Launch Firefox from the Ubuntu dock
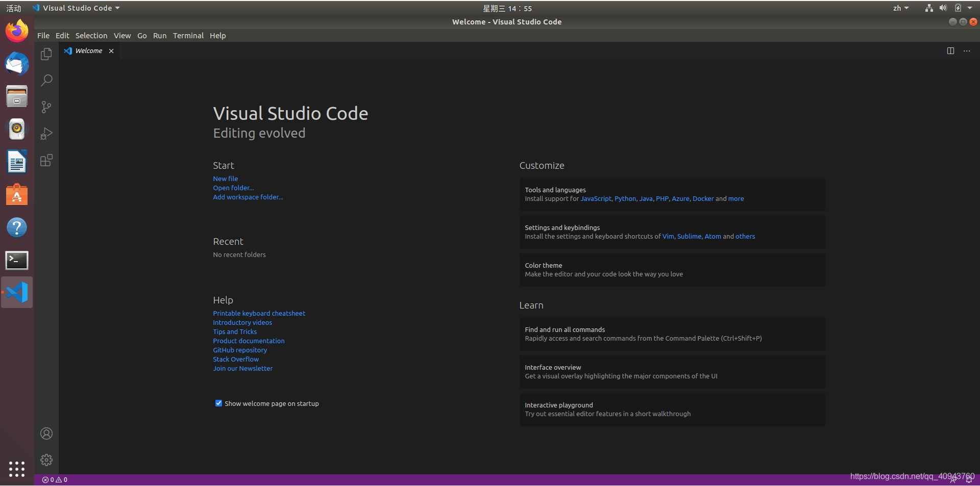Image resolution: width=980 pixels, height=486 pixels. [x=17, y=31]
